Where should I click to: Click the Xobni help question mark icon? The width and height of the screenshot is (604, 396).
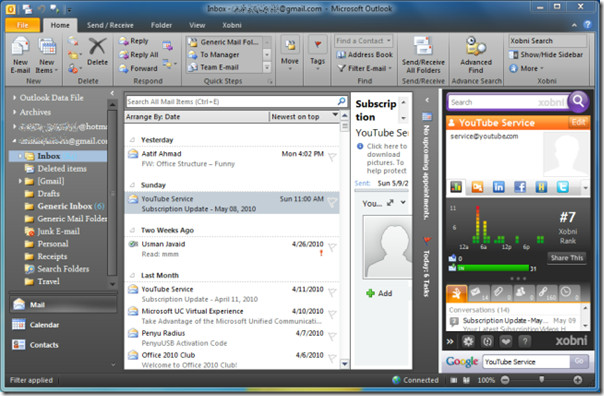[x=524, y=341]
